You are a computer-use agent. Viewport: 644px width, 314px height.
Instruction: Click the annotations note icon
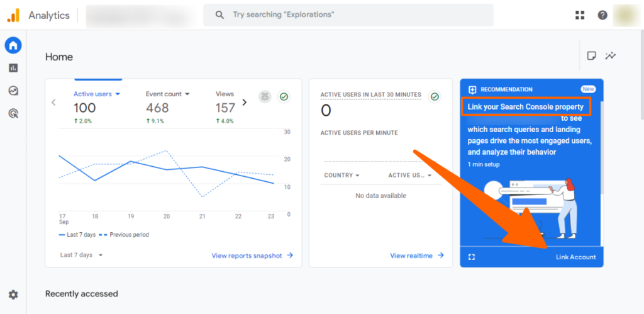(591, 56)
